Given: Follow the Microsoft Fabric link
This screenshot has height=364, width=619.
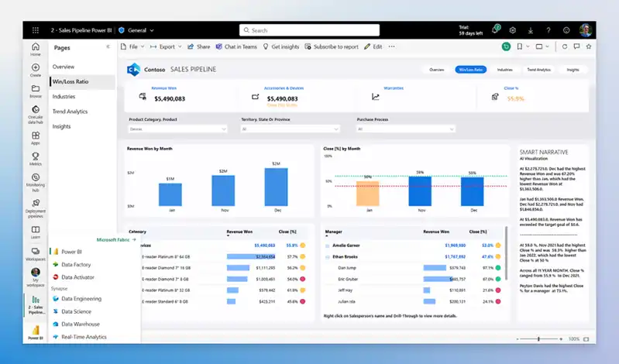Looking at the screenshot, I should pos(116,239).
